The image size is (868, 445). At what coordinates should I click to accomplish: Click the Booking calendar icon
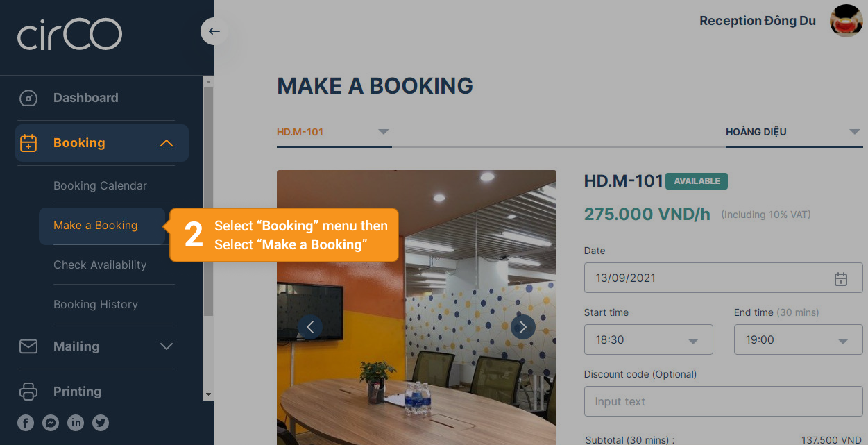pyautogui.click(x=28, y=143)
